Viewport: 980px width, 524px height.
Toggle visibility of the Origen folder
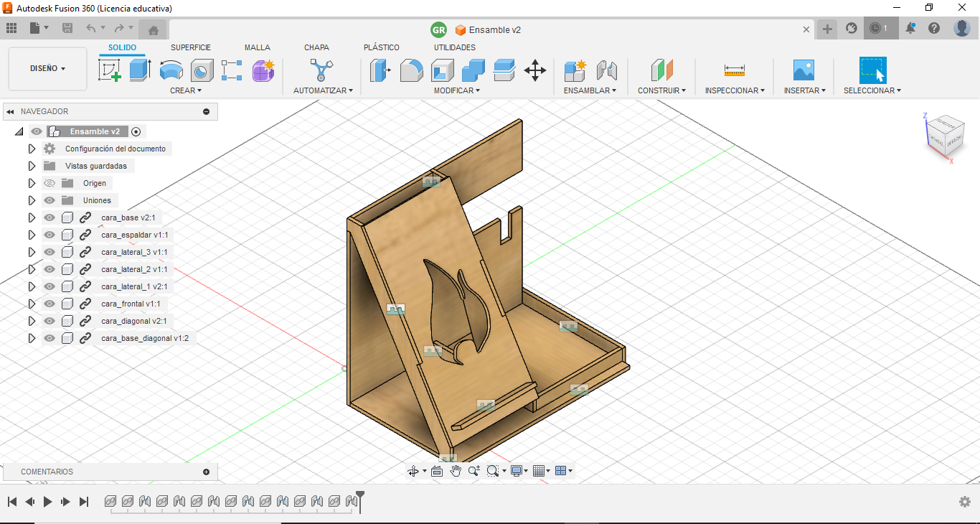pyautogui.click(x=50, y=183)
